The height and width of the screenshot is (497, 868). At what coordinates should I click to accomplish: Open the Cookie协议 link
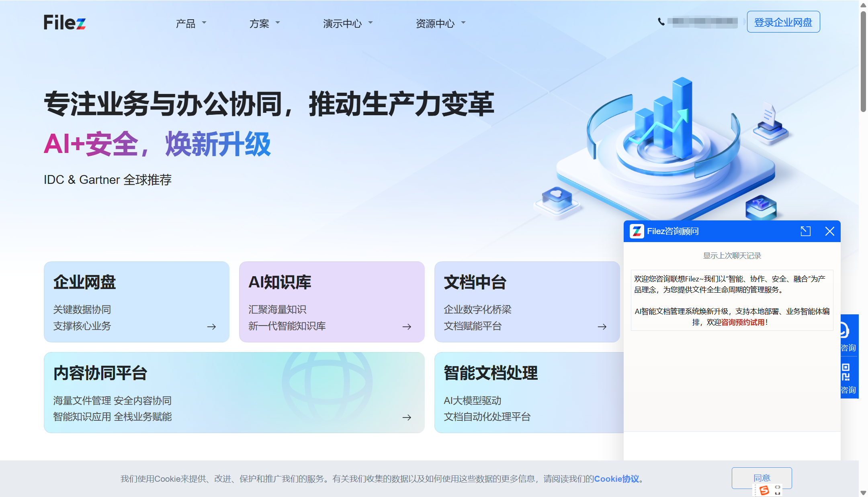point(616,479)
